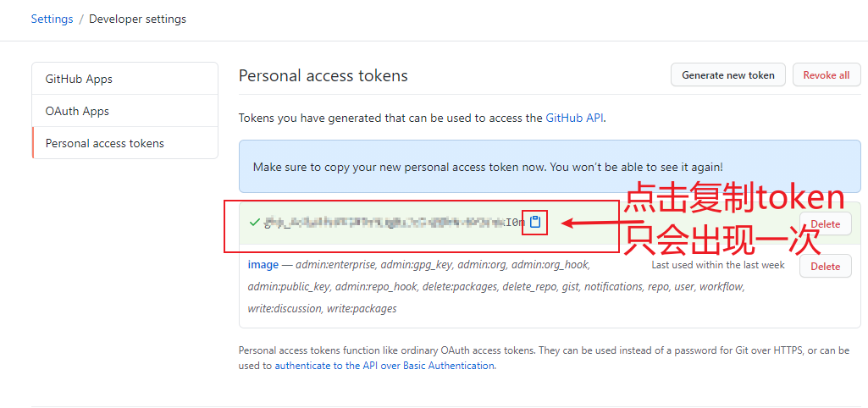Open the image token name link
Viewport: 868px width, 408px height.
point(263,265)
